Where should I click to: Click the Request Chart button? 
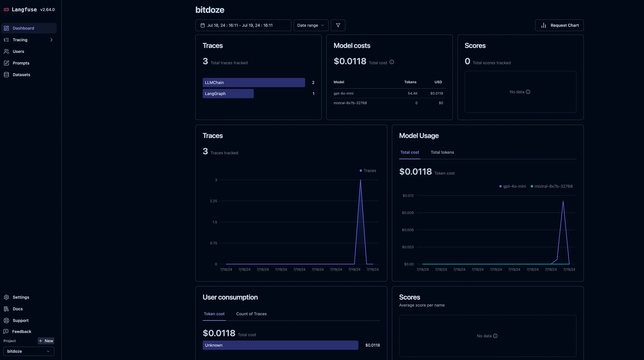pos(559,25)
